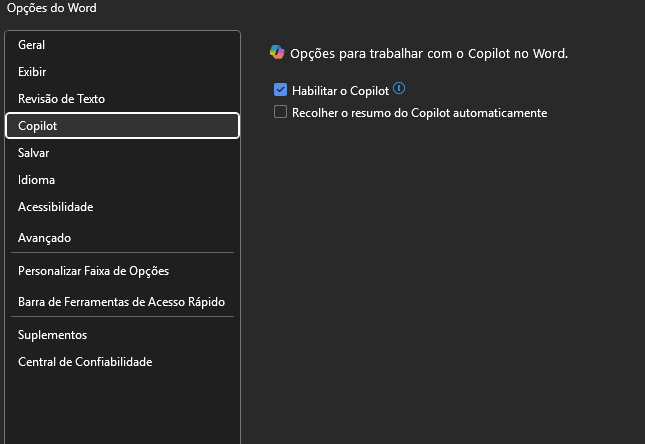Enable Recolher o resumo do Copilot automaticamente
645x444 pixels.
(x=281, y=112)
